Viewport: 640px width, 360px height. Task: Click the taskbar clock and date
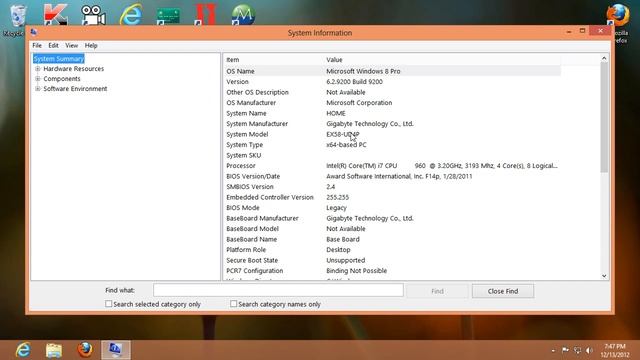click(x=615, y=350)
